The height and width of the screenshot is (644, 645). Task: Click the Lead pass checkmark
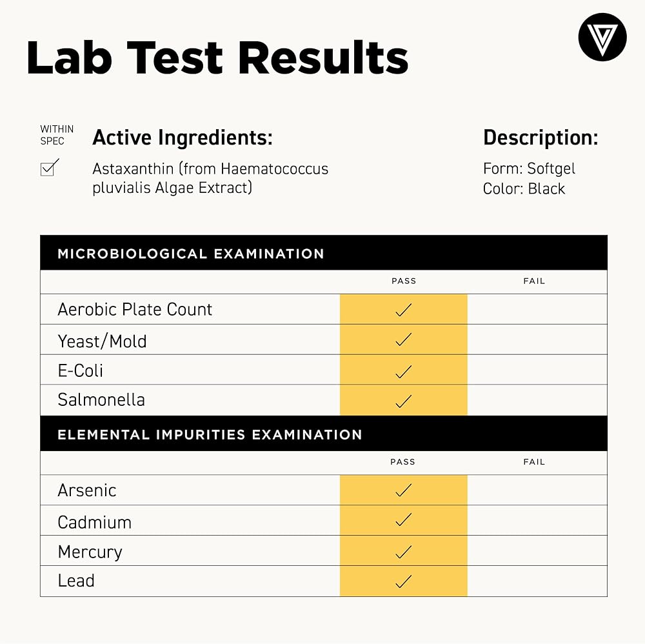tap(403, 581)
